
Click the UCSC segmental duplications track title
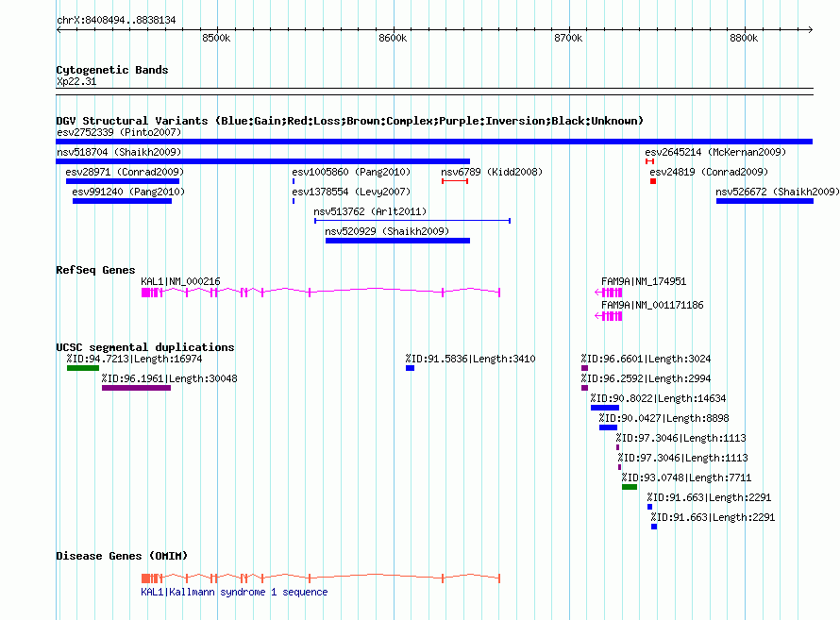145,347
